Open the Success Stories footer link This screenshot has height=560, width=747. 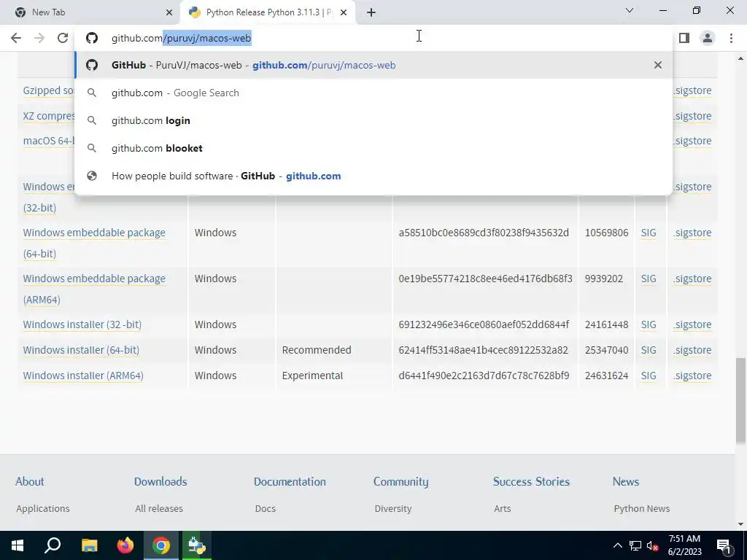point(531,481)
